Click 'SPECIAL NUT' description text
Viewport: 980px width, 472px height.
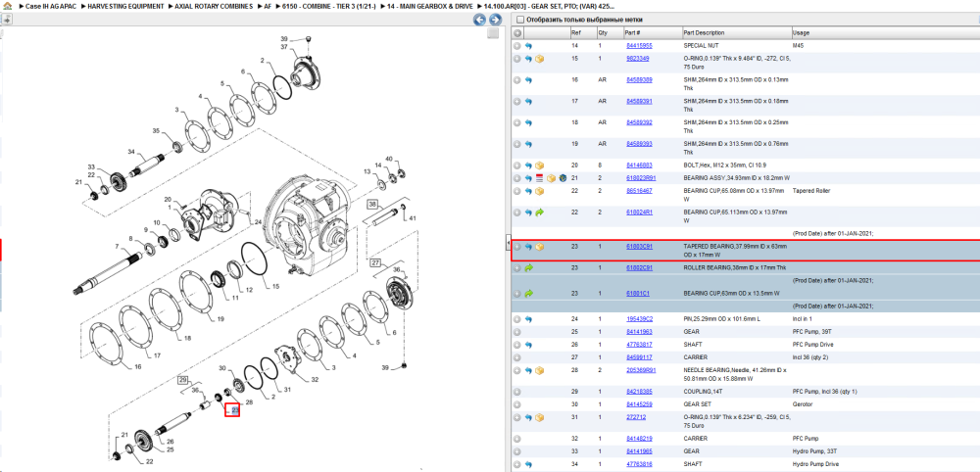pos(702,46)
